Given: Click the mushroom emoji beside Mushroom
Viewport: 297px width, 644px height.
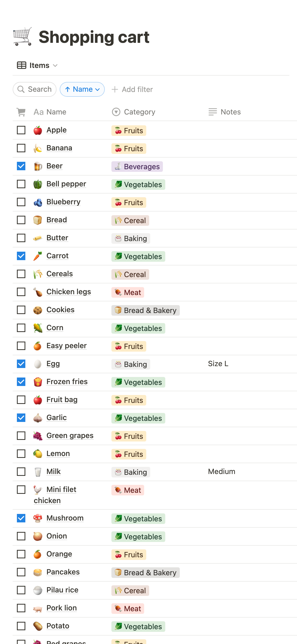Looking at the screenshot, I should (x=38, y=518).
